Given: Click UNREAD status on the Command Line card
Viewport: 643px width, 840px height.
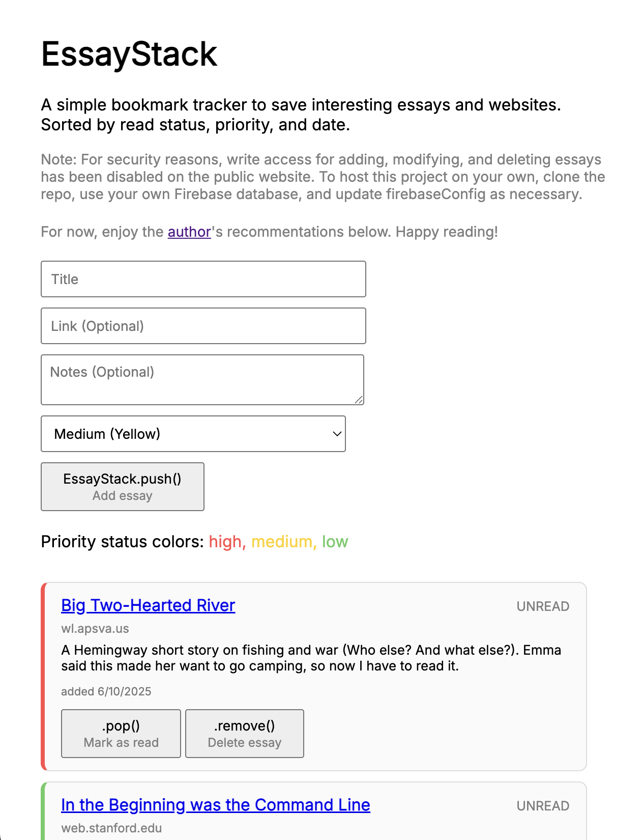Looking at the screenshot, I should pyautogui.click(x=543, y=806).
